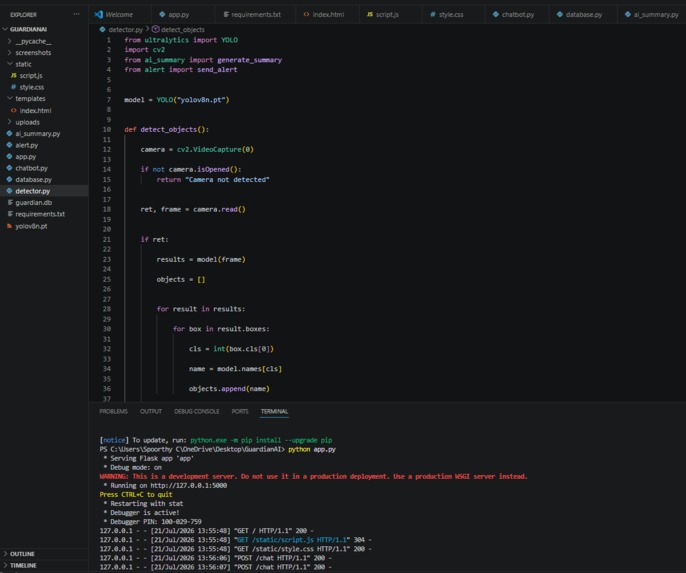686x573 pixels.
Task: Click file icon of guardian.db in explorer
Action: click(10, 203)
